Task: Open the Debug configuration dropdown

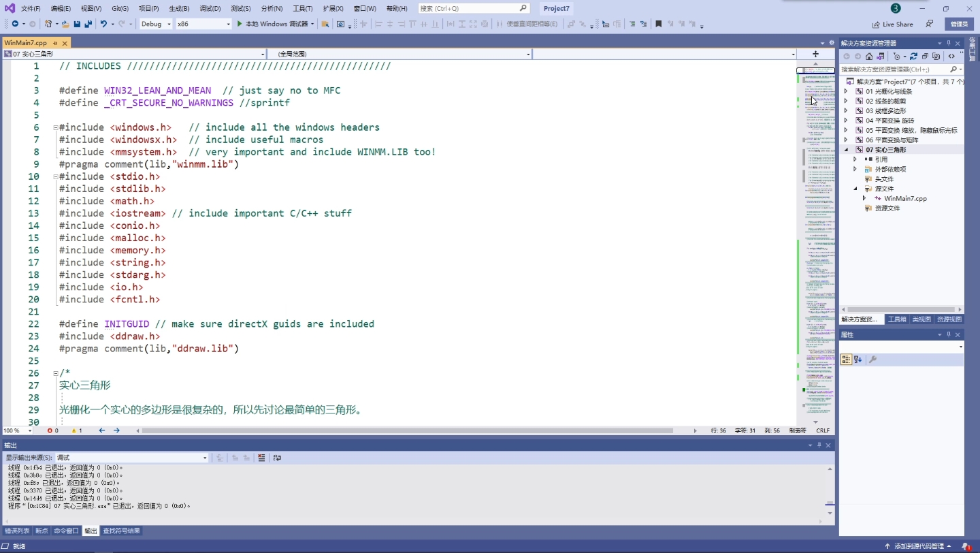Action: tap(156, 24)
